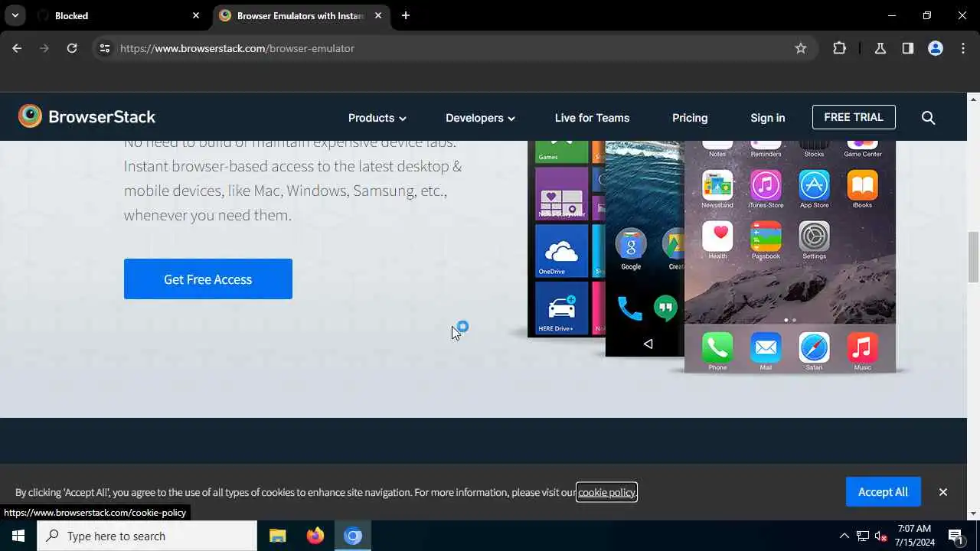Viewport: 980px width, 551px height.
Task: Click the Hangouts icon on Android phone
Action: pos(666,308)
